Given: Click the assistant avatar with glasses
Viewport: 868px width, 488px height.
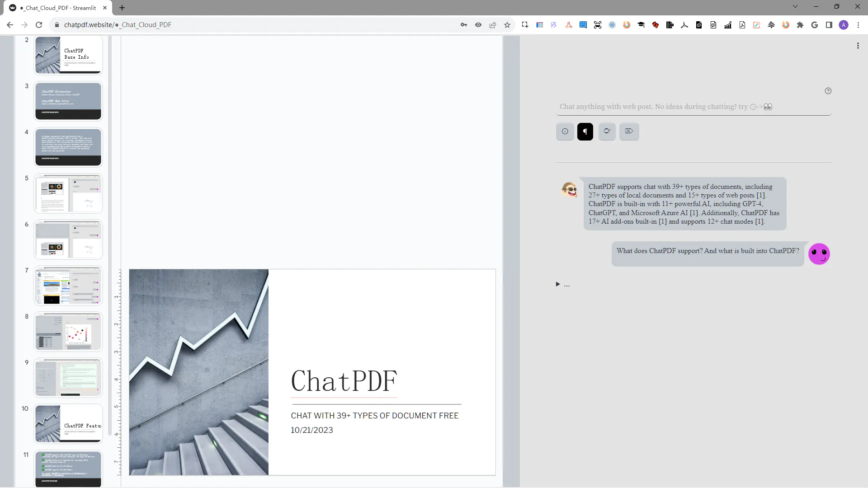Looking at the screenshot, I should (570, 189).
